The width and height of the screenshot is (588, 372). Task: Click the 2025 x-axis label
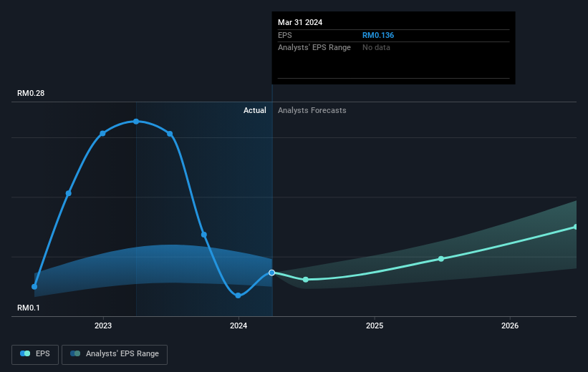pyautogui.click(x=375, y=326)
